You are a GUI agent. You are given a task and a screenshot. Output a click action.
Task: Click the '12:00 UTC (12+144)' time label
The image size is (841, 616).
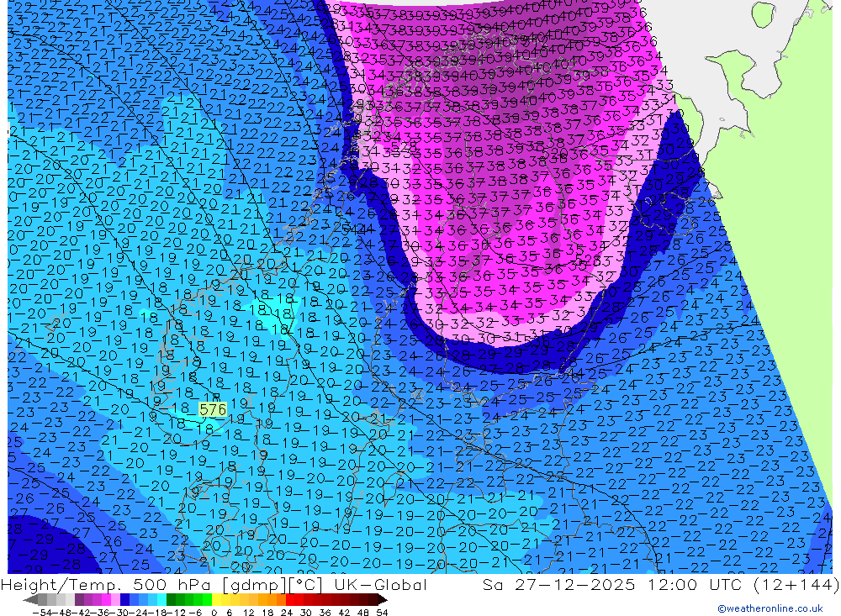(x=743, y=584)
